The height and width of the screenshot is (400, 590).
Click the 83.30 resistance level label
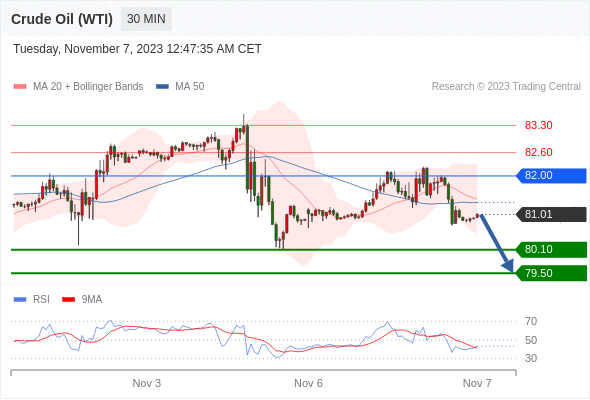pos(538,125)
